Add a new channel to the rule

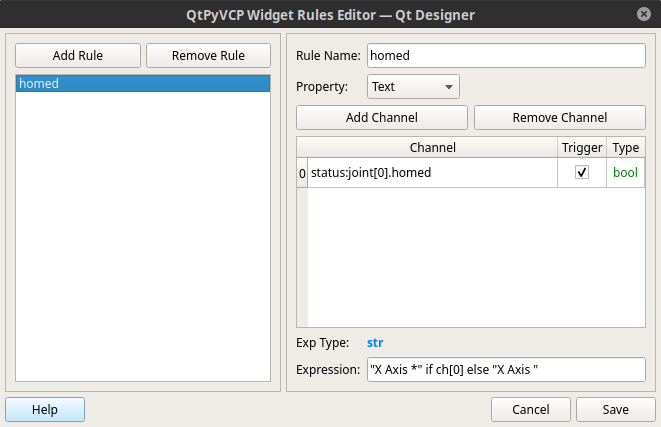point(382,117)
